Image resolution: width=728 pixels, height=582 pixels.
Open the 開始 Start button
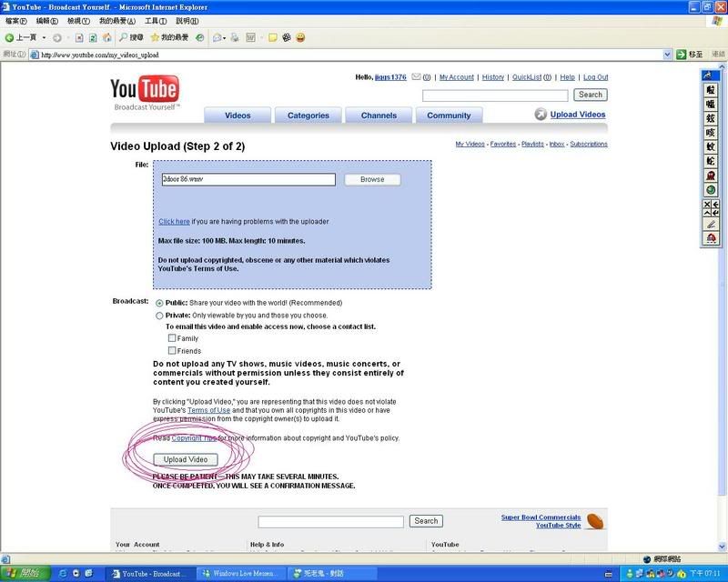point(25,574)
